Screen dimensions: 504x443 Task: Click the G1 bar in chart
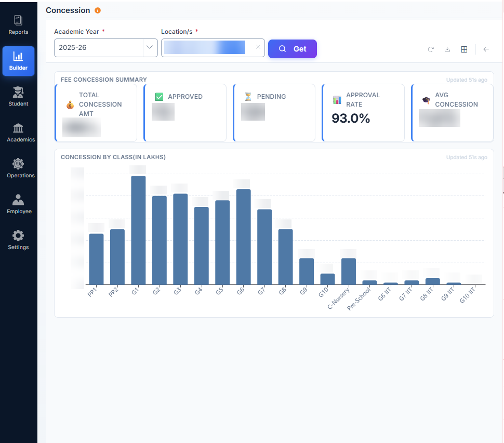pos(138,230)
